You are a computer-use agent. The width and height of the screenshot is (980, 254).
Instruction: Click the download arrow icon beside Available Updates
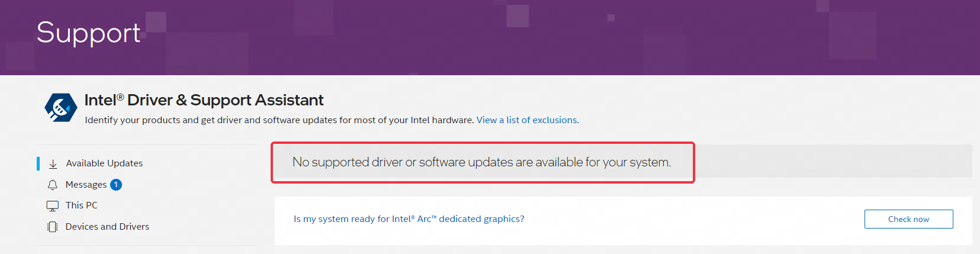tap(53, 163)
